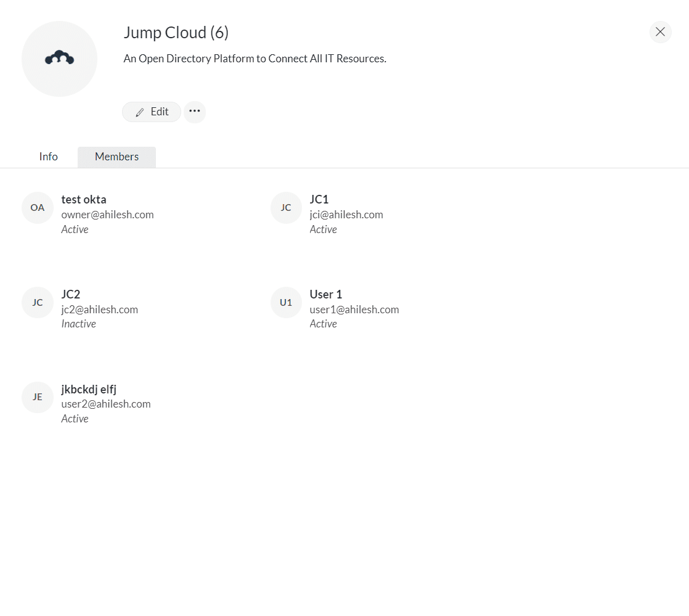Viewport: 689px width, 616px height.
Task: Click the Jump Cloud logo avatar
Action: [x=59, y=59]
